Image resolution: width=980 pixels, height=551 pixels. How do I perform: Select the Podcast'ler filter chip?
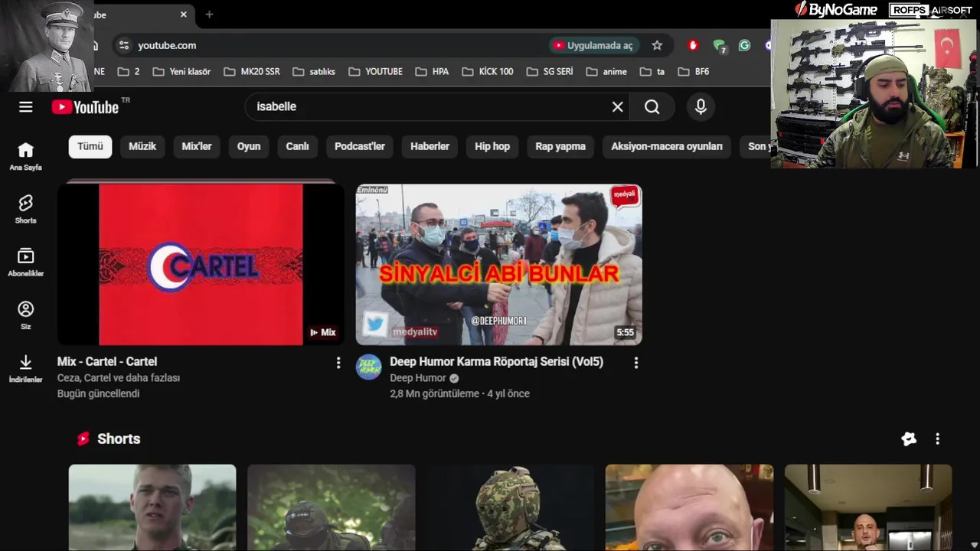tap(360, 146)
